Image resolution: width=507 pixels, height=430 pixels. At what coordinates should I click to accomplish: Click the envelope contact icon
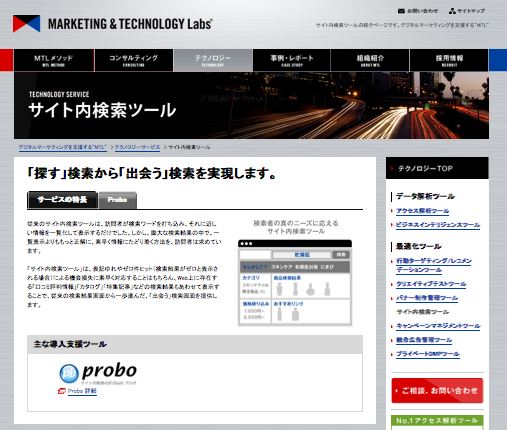pyautogui.click(x=401, y=11)
